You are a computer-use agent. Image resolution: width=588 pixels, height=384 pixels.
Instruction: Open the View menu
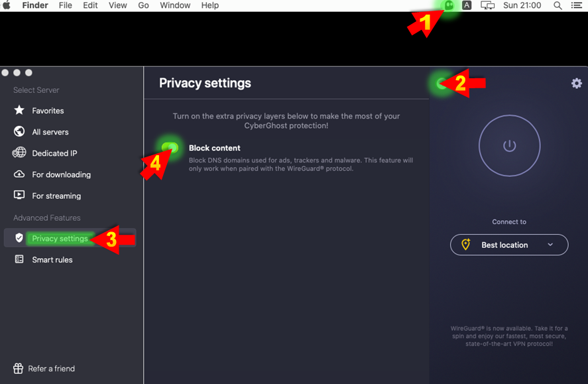coord(118,5)
